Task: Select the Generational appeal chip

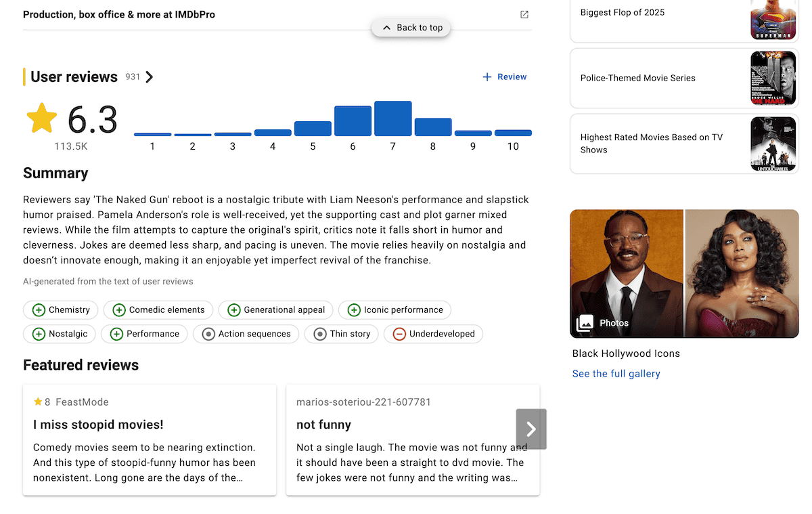Action: coord(276,310)
